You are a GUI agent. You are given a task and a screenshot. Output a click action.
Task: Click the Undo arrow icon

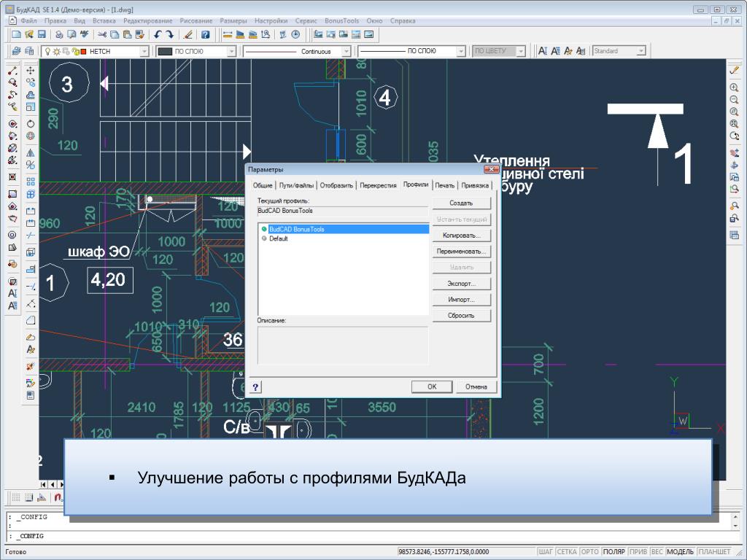[158, 34]
